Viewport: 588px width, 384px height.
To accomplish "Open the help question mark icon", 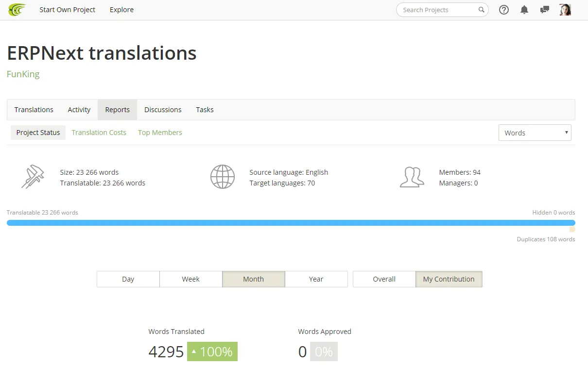I will coord(504,10).
